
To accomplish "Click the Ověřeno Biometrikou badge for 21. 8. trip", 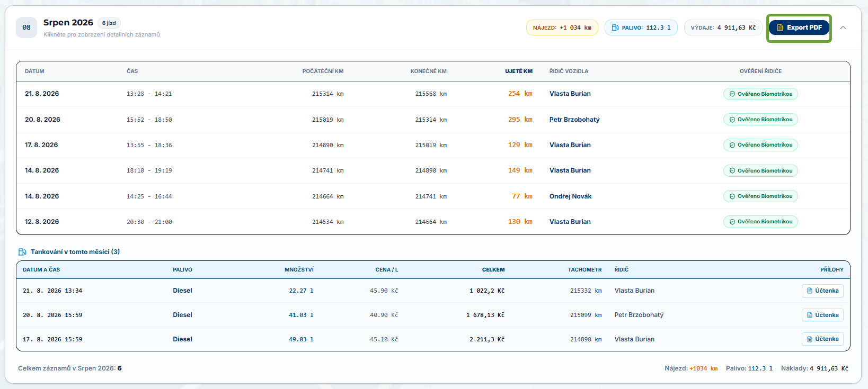I will (760, 94).
